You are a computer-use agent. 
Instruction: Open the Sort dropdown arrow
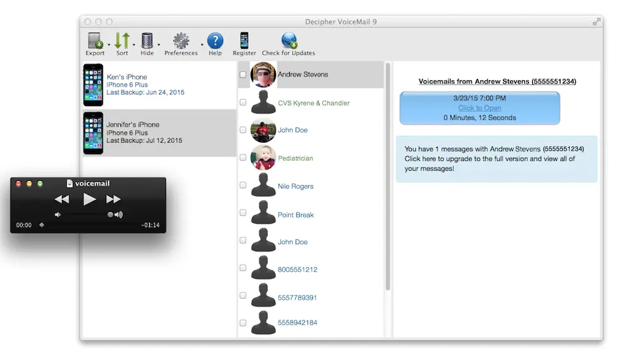click(134, 45)
